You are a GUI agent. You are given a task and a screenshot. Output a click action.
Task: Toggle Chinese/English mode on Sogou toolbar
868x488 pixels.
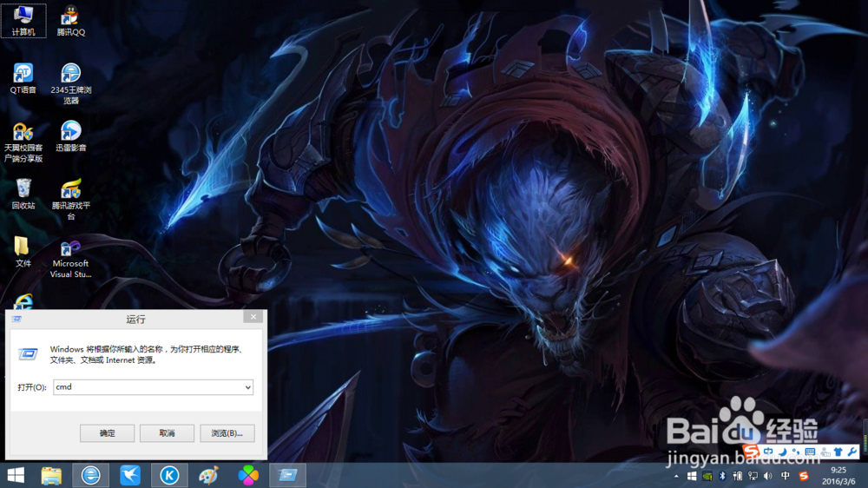point(768,452)
